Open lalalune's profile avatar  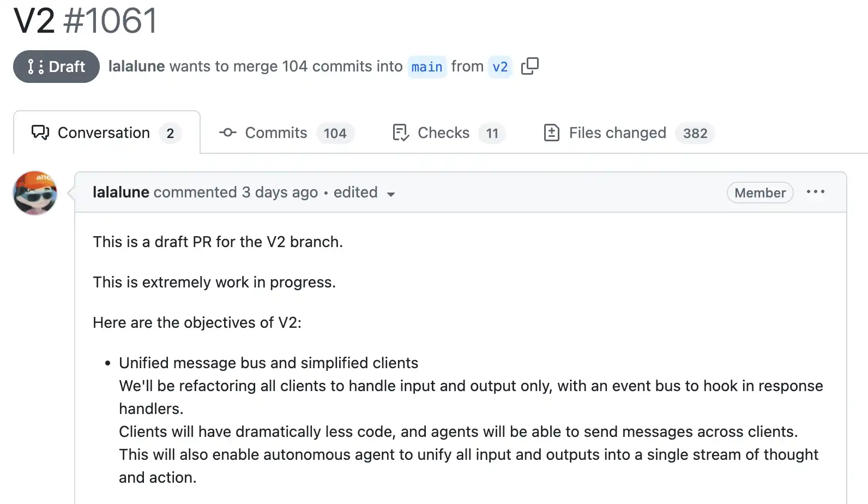tap(35, 193)
